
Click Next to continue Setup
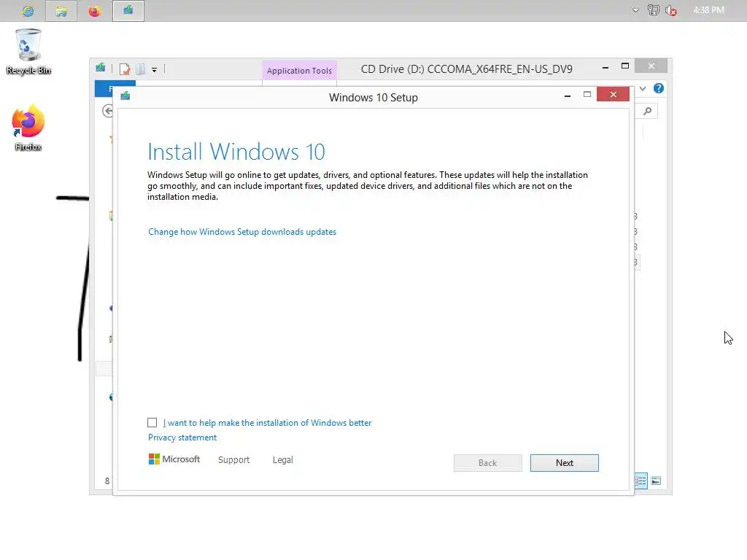point(564,463)
